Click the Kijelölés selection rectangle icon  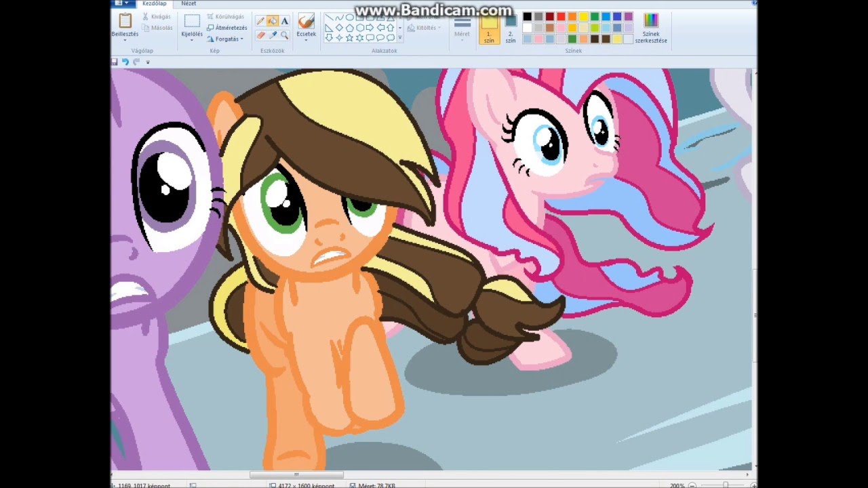(192, 21)
